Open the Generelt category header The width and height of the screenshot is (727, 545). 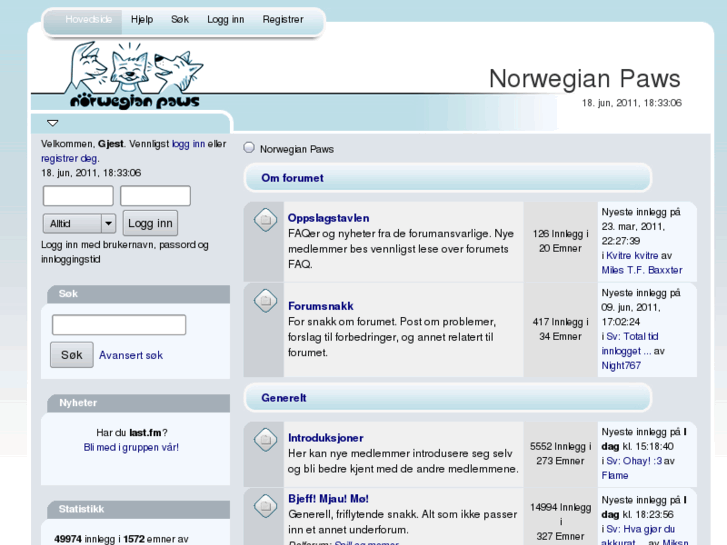tap(284, 398)
